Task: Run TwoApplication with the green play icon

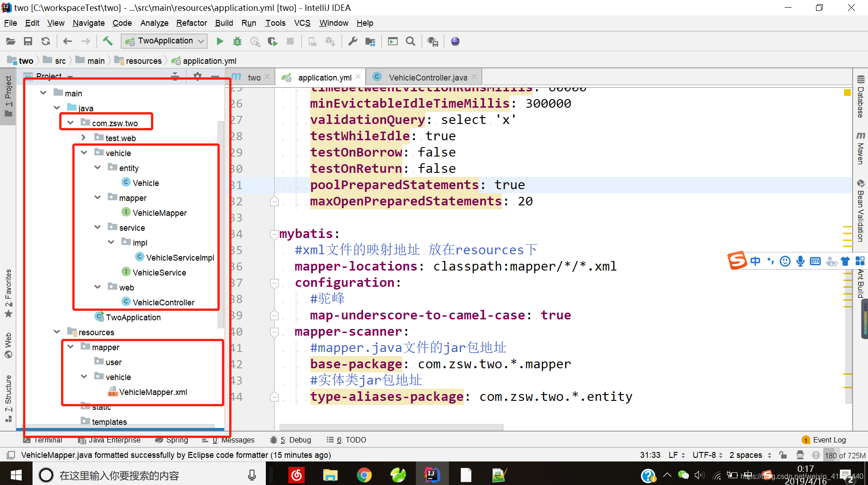Action: coord(220,41)
